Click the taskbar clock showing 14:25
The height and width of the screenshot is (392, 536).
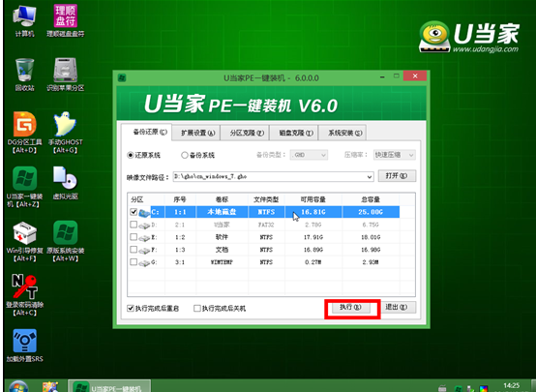(x=512, y=386)
